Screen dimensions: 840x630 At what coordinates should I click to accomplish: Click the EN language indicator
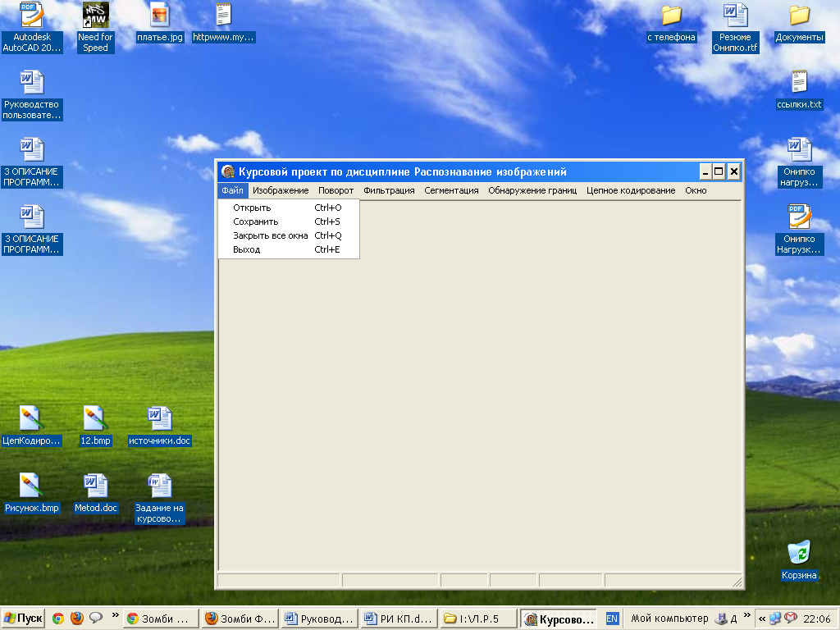612,619
